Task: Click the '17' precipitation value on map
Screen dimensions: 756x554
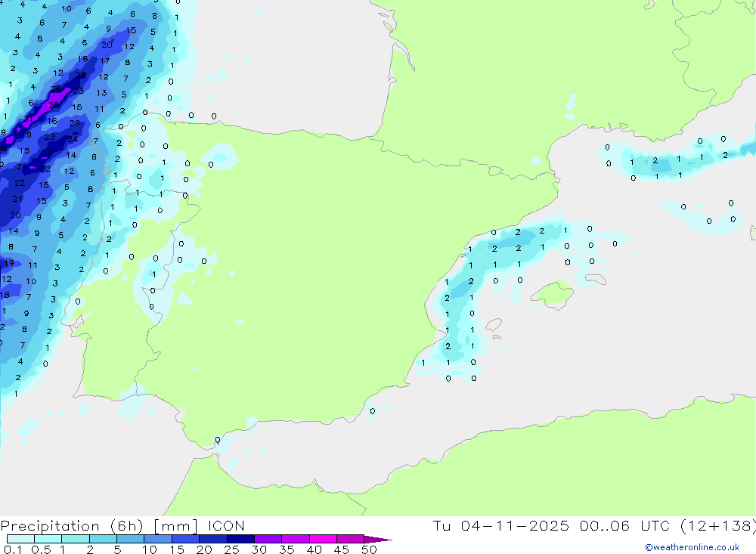Action: tap(104, 60)
